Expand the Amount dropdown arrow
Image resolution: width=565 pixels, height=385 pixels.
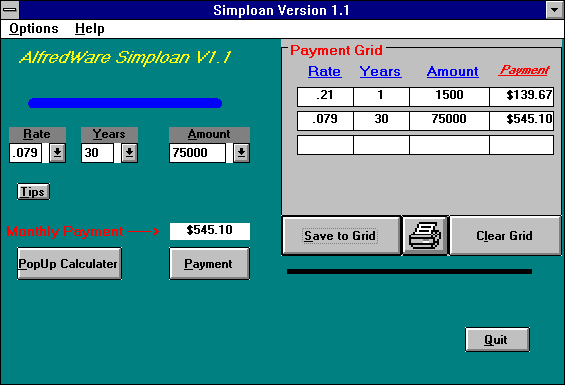coord(241,153)
